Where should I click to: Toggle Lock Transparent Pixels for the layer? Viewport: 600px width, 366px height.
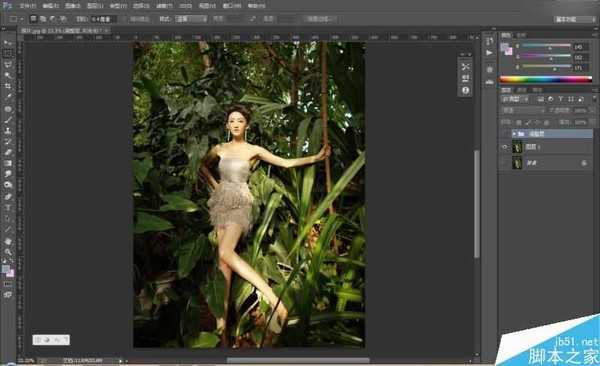pos(519,122)
